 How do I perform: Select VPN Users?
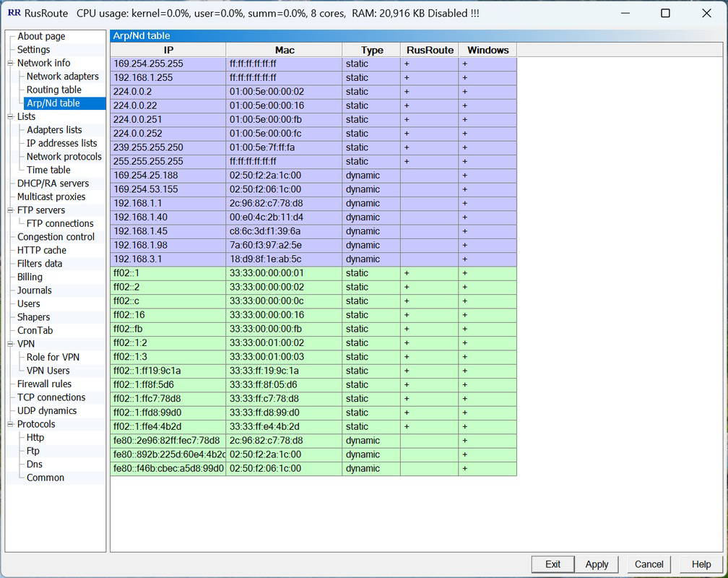[48, 371]
